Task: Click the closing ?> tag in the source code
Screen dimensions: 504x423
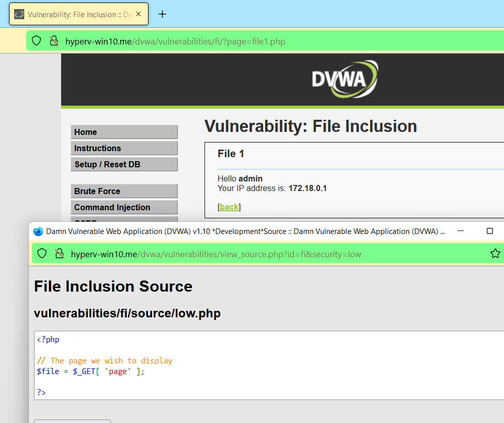Action: point(41,392)
